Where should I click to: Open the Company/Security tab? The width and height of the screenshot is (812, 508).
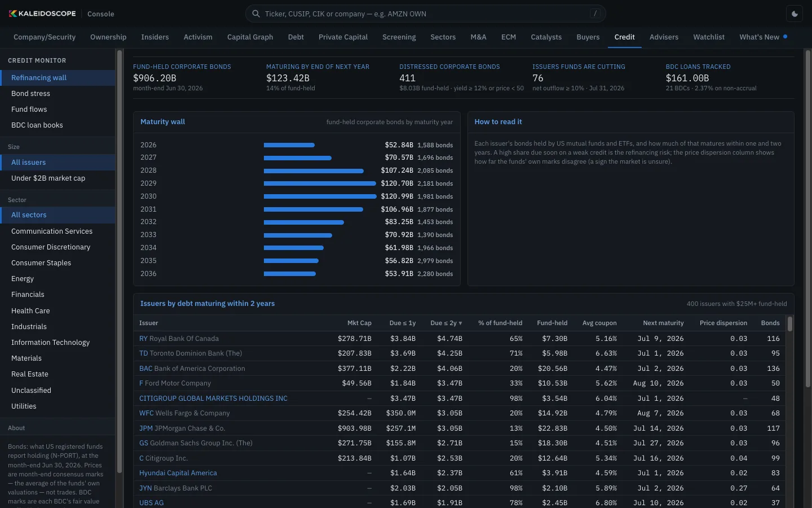45,37
